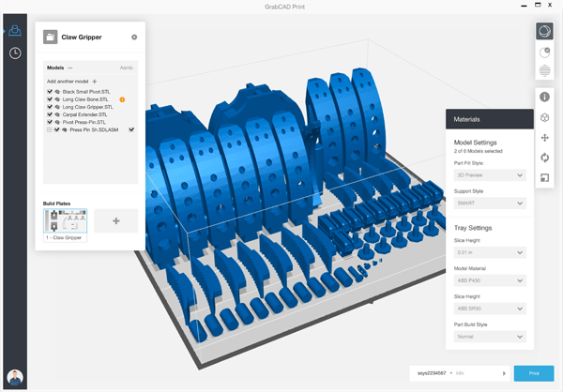Click the Materials panel header tab
The image size is (563, 392).
[x=489, y=120]
